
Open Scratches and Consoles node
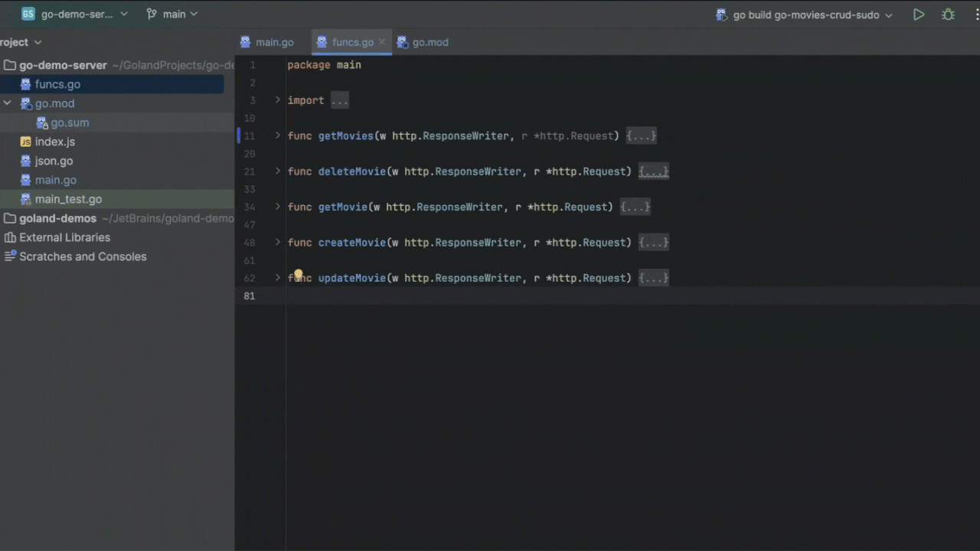[82, 256]
